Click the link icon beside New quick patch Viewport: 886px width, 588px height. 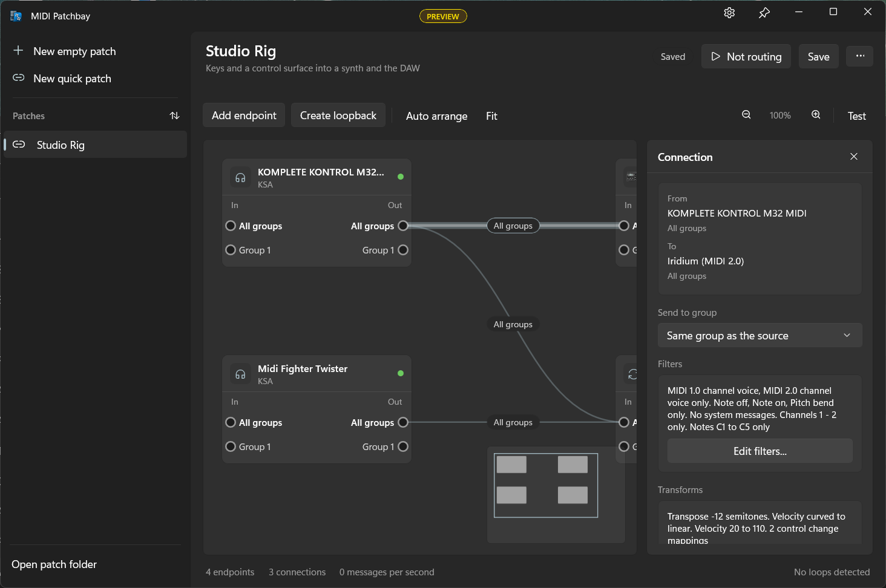19,78
